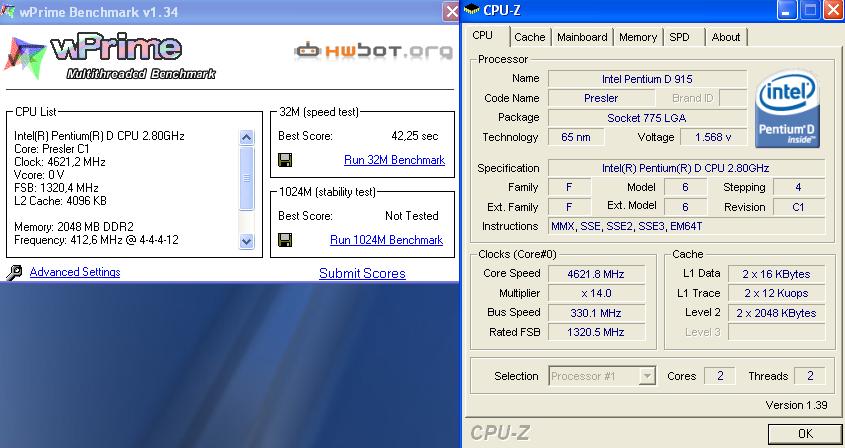
Task: Click the CPU List scroll up arrow
Action: click(x=246, y=137)
